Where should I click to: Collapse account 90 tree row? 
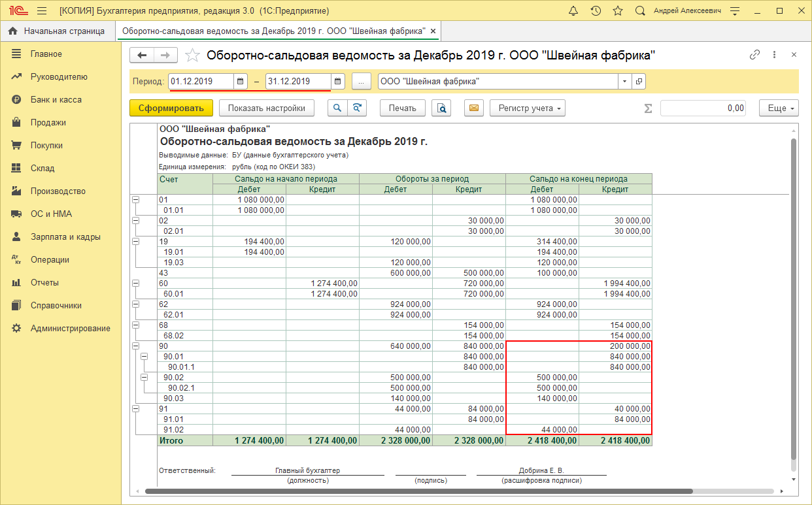coord(136,346)
